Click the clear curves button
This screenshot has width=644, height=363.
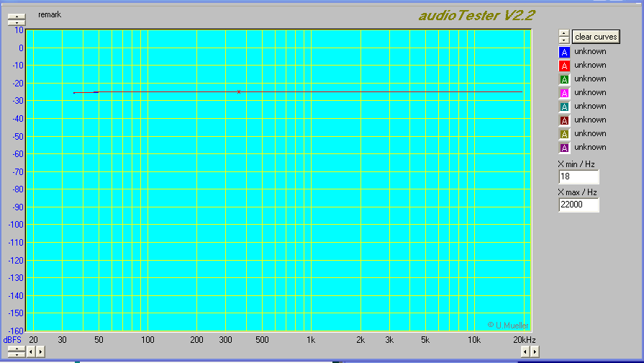click(596, 37)
